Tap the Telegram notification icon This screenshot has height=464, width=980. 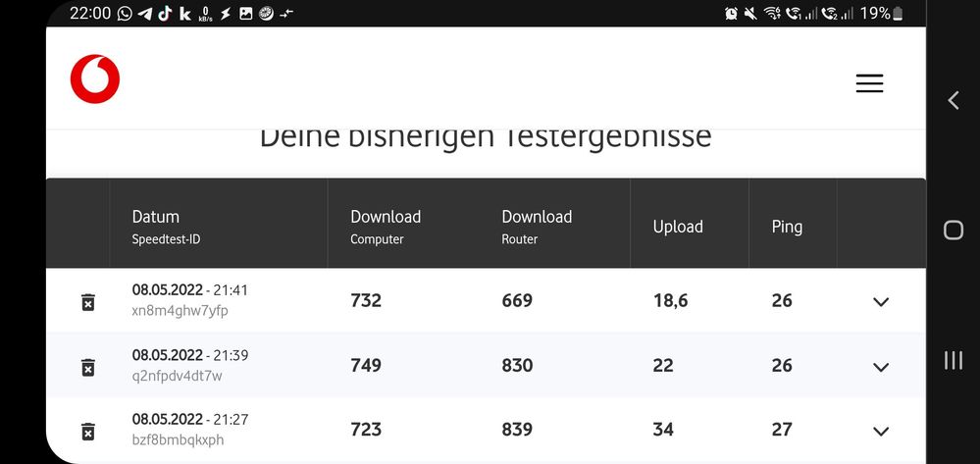[145, 14]
